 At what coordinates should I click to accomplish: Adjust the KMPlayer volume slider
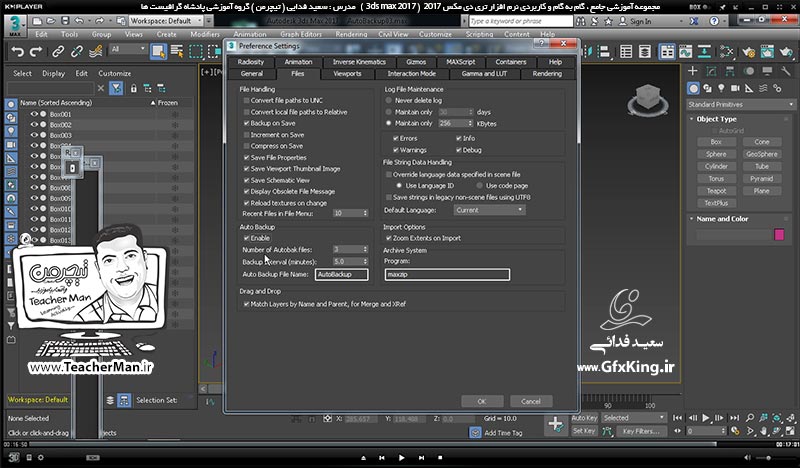(x=770, y=458)
